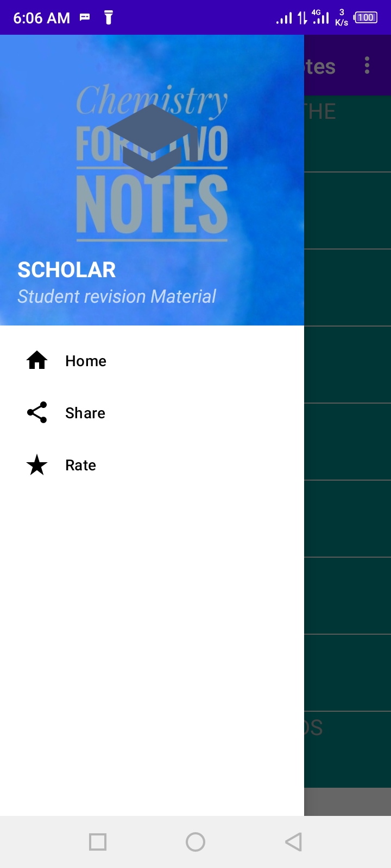391x868 pixels.
Task: Select the Share menu item
Action: (152, 412)
